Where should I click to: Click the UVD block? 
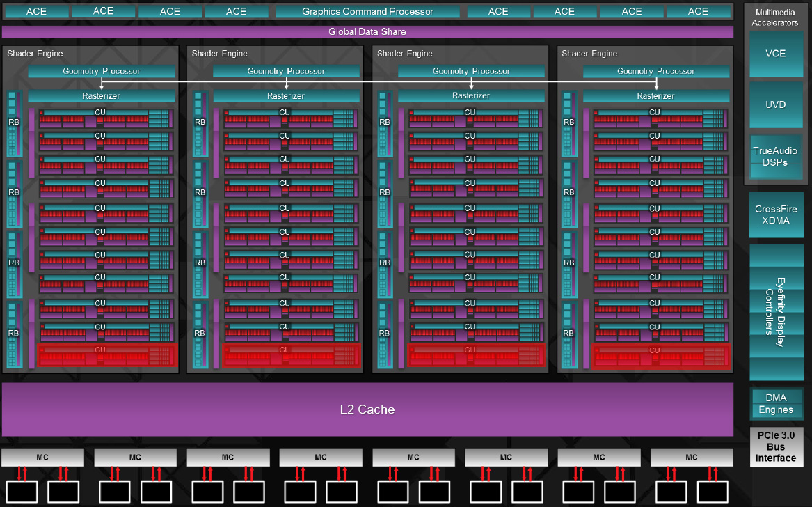click(775, 104)
